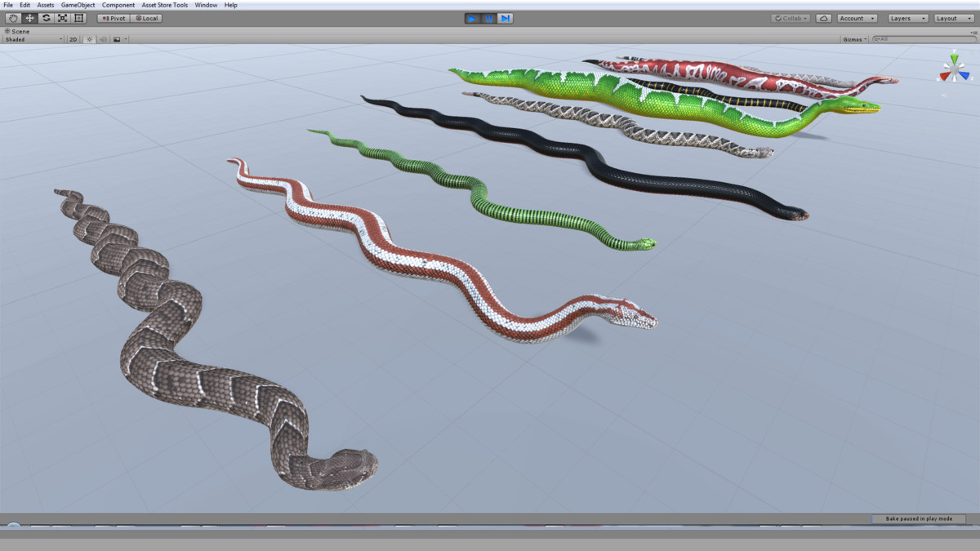Open the scene effects options dropdown
Image resolution: width=980 pixels, height=551 pixels.
[x=126, y=38]
